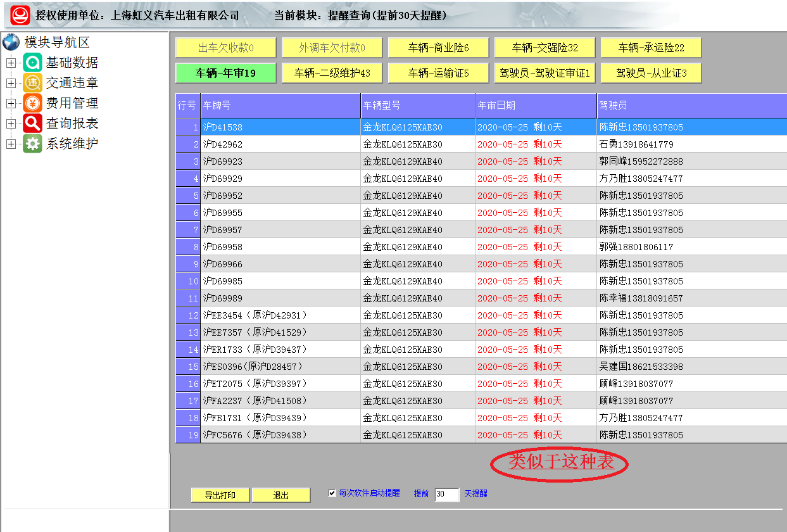Expand the 系统维护 tree node
This screenshot has height=532, width=787.
point(11,144)
